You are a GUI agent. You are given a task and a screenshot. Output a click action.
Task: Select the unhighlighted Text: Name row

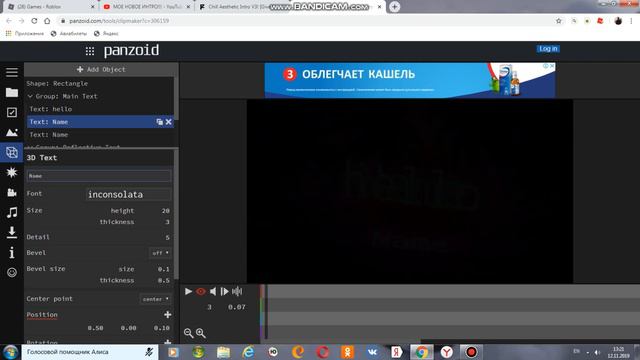tap(100, 135)
